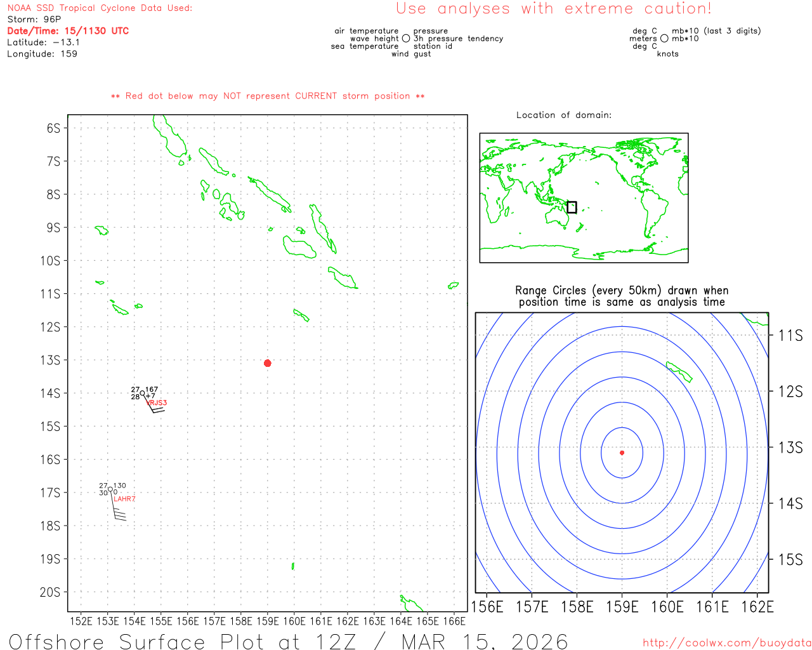Click the green island inside range circles map

pyautogui.click(x=679, y=372)
